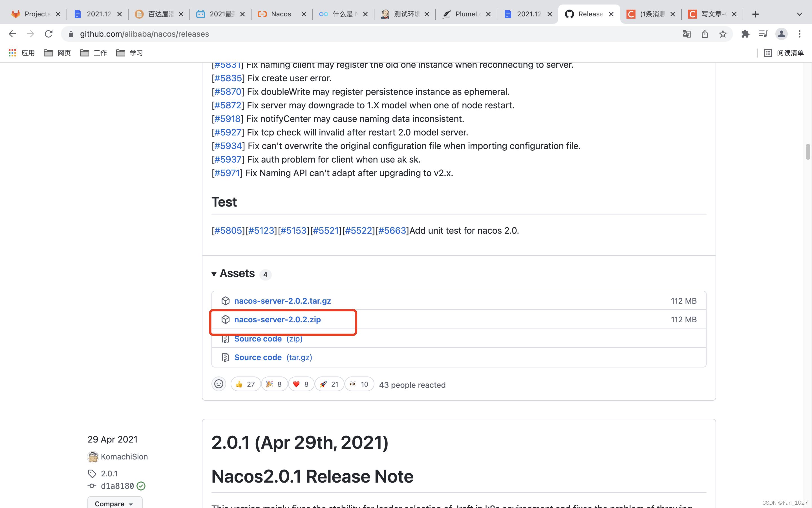Close the Nacos tab

click(x=304, y=14)
